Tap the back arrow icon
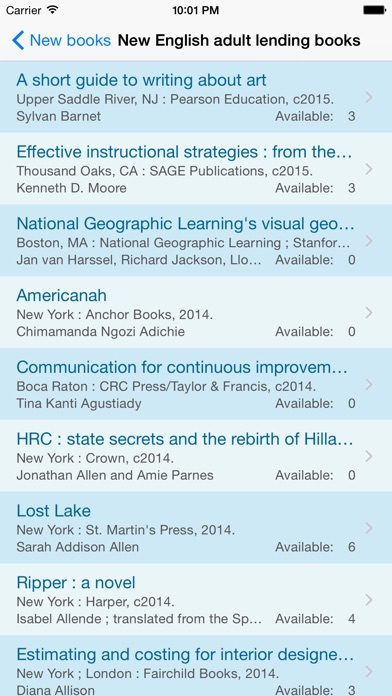The width and height of the screenshot is (392, 696). [x=18, y=40]
